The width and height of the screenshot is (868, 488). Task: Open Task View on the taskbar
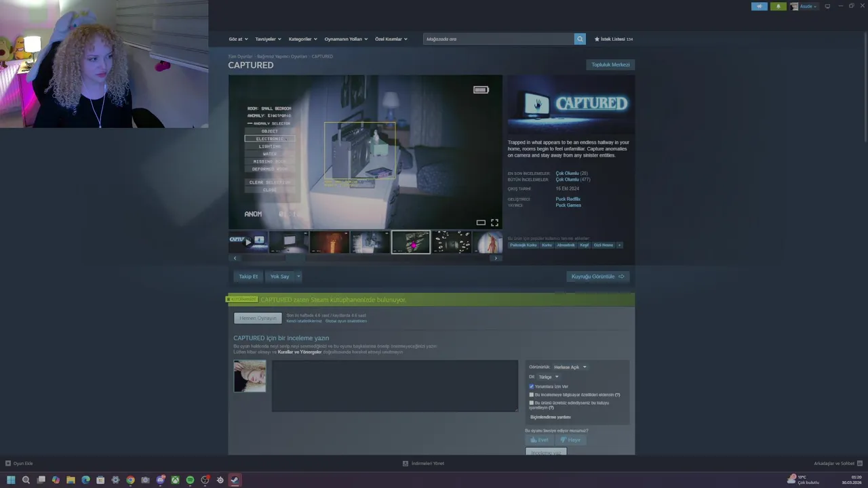tap(41, 480)
